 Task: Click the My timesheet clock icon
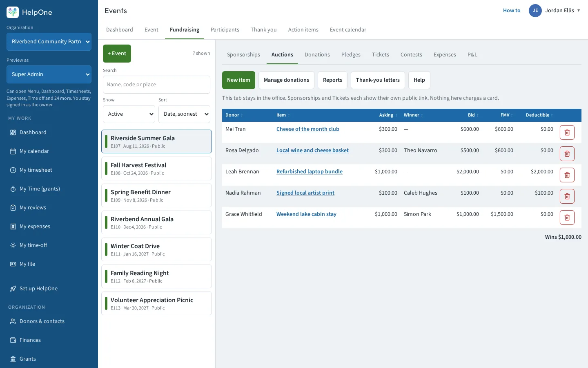point(13,170)
